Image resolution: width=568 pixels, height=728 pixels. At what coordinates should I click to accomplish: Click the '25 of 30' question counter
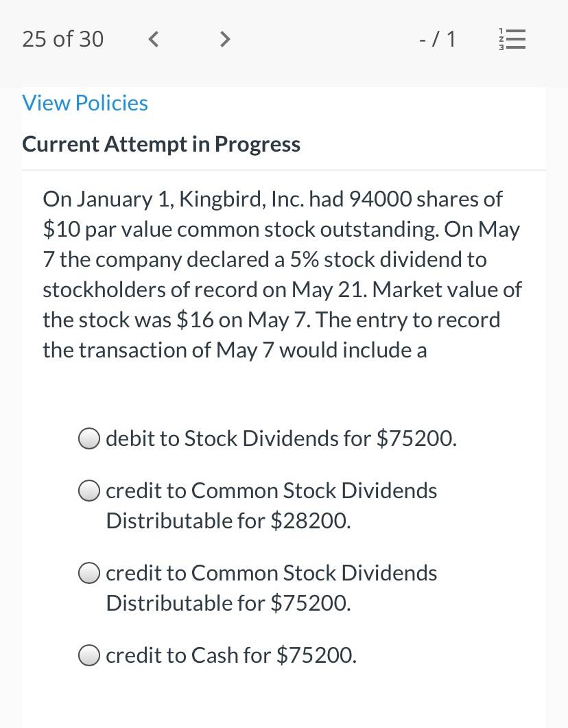[62, 39]
